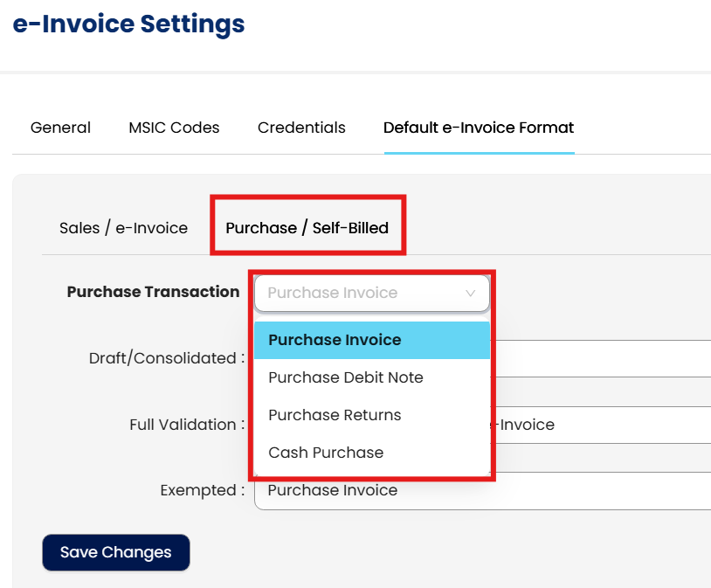Pick Purchase Returns in the list

point(335,415)
